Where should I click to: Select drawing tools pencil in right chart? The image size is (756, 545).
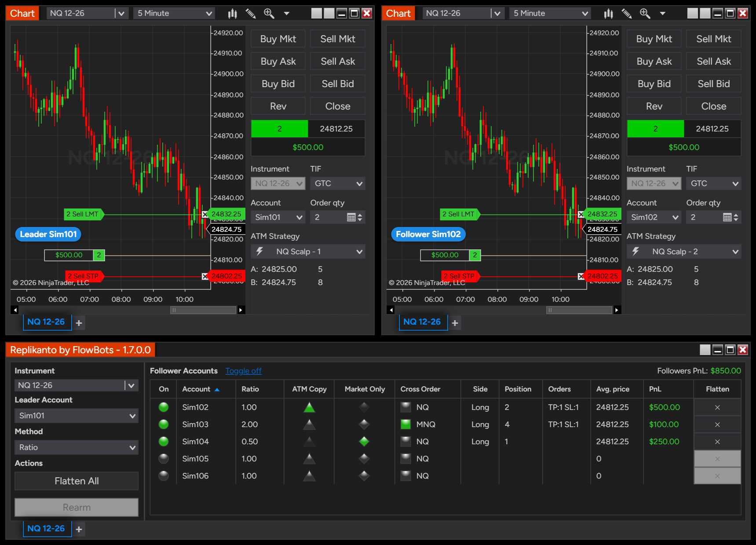click(x=627, y=14)
